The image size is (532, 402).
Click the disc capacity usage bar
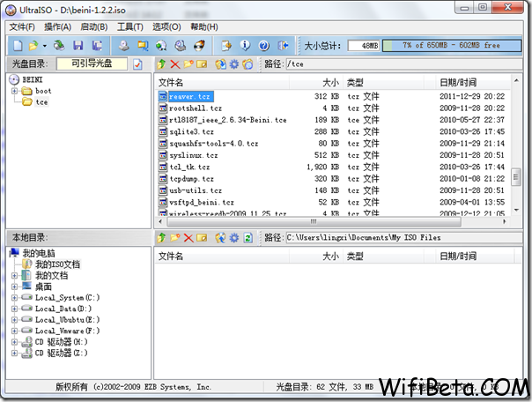452,46
